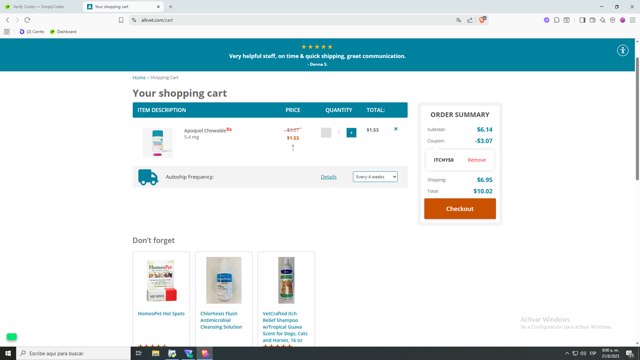Open autoship Details link
This screenshot has width=640, height=360.
pyautogui.click(x=329, y=177)
